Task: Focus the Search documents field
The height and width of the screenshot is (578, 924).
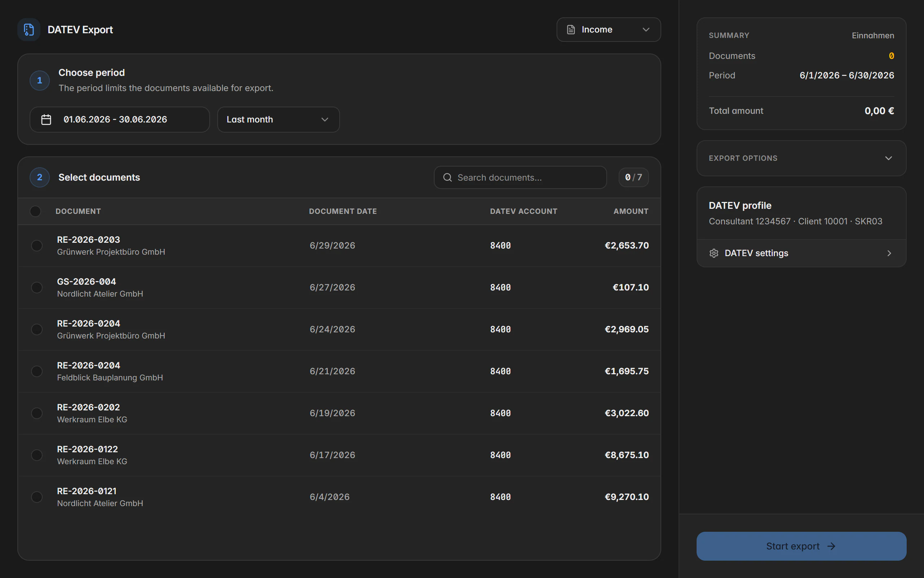Action: (x=520, y=177)
